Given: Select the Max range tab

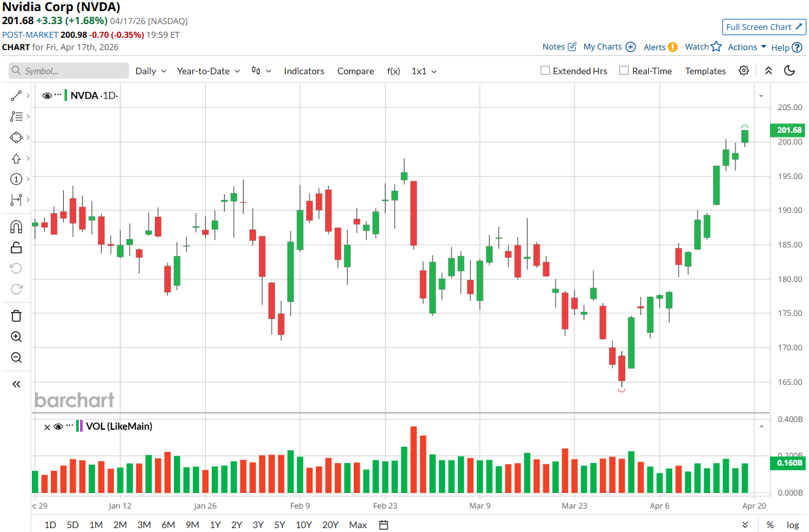Looking at the screenshot, I should click(358, 525).
